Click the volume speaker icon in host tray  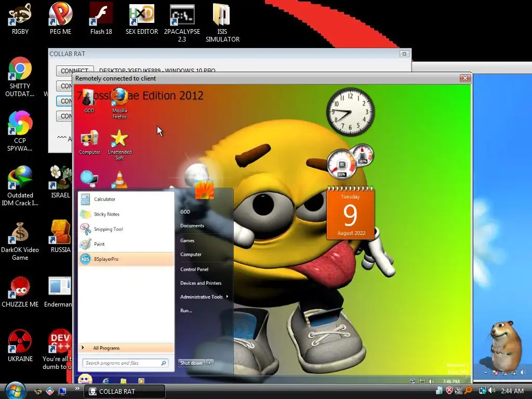(x=493, y=391)
